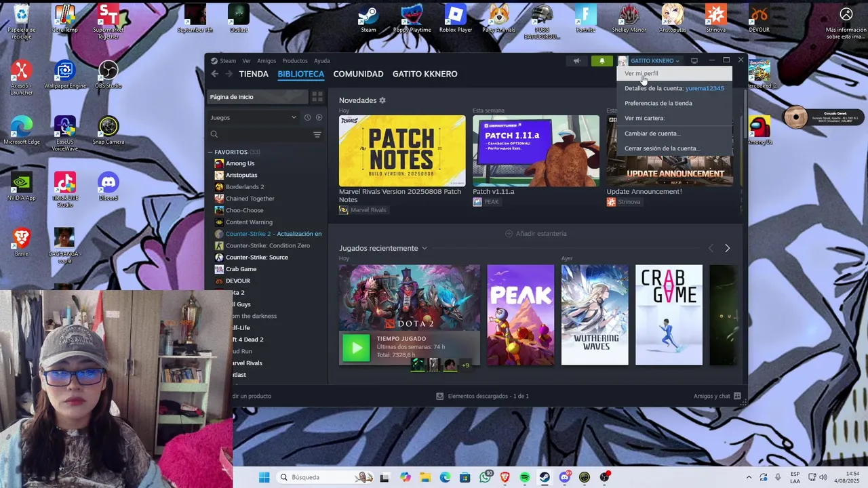Viewport: 868px width, 488px height.
Task: Open the Steam announcements megaphone icon
Action: point(577,61)
